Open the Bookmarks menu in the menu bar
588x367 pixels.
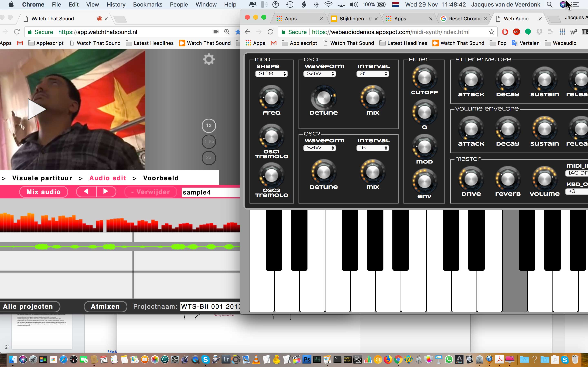(x=147, y=5)
